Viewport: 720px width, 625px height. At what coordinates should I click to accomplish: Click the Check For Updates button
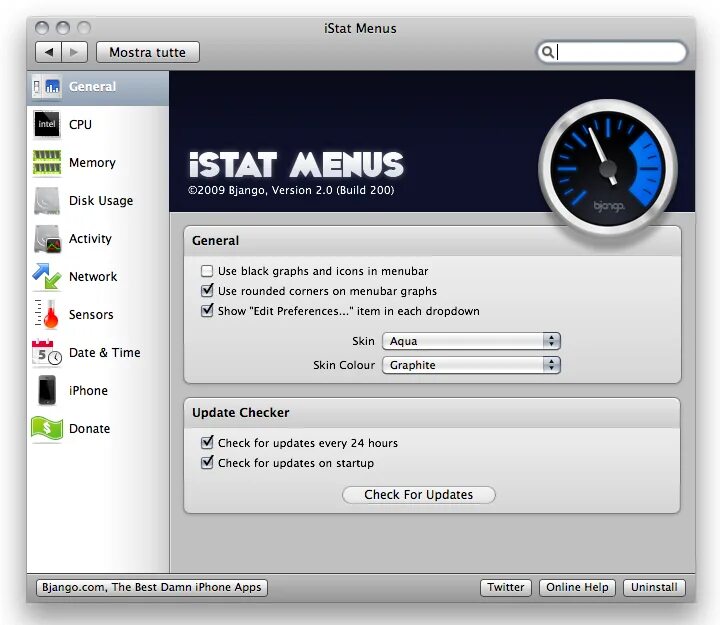coord(419,495)
